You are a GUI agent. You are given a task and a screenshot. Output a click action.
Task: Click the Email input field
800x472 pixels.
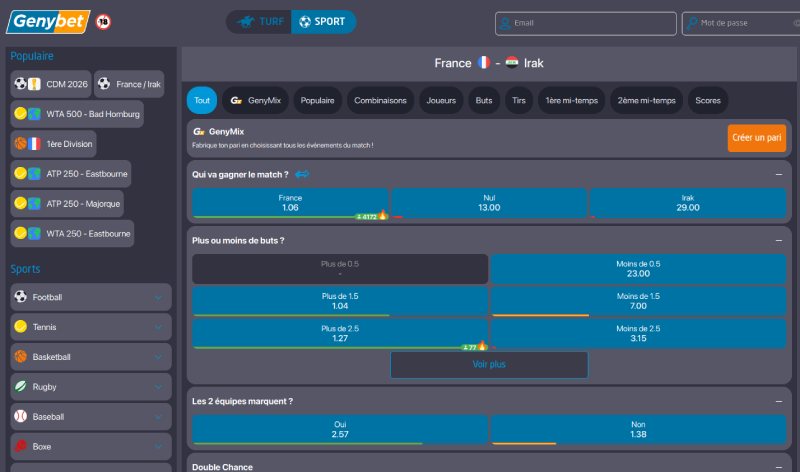click(586, 23)
